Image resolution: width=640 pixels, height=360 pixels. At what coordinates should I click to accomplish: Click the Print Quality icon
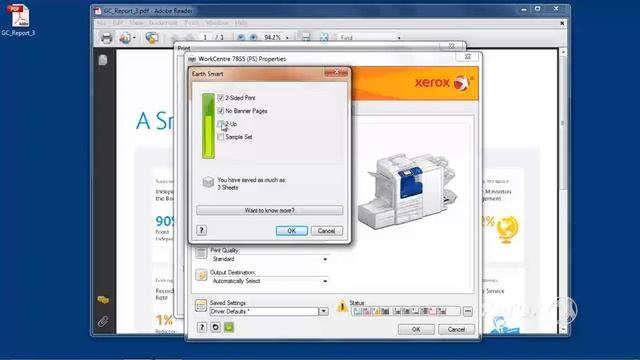[201, 253]
